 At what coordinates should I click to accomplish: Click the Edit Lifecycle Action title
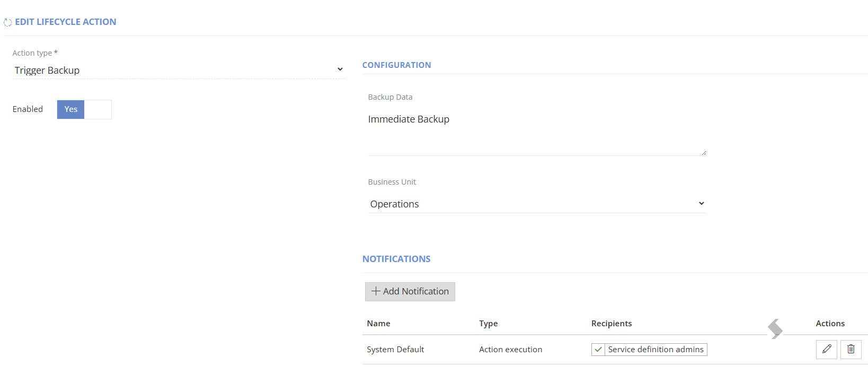coord(66,22)
